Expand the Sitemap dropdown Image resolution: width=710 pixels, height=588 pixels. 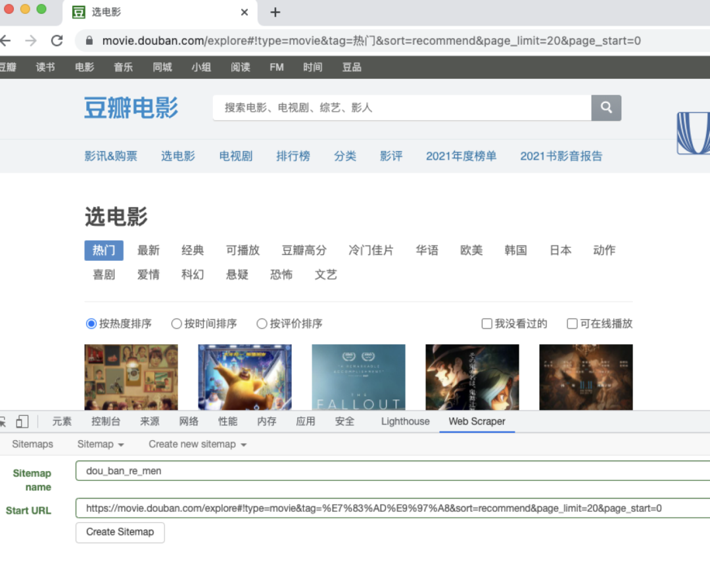coord(101,444)
